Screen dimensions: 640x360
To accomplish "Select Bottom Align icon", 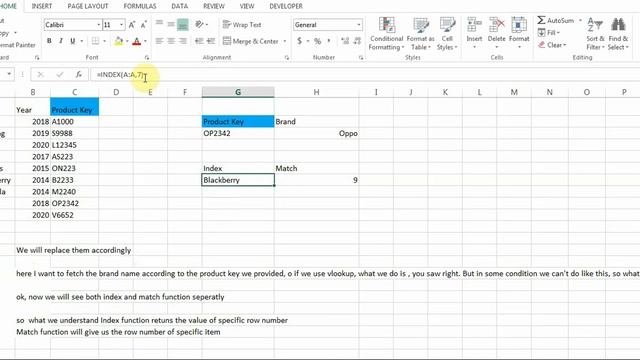I will coord(183,24).
